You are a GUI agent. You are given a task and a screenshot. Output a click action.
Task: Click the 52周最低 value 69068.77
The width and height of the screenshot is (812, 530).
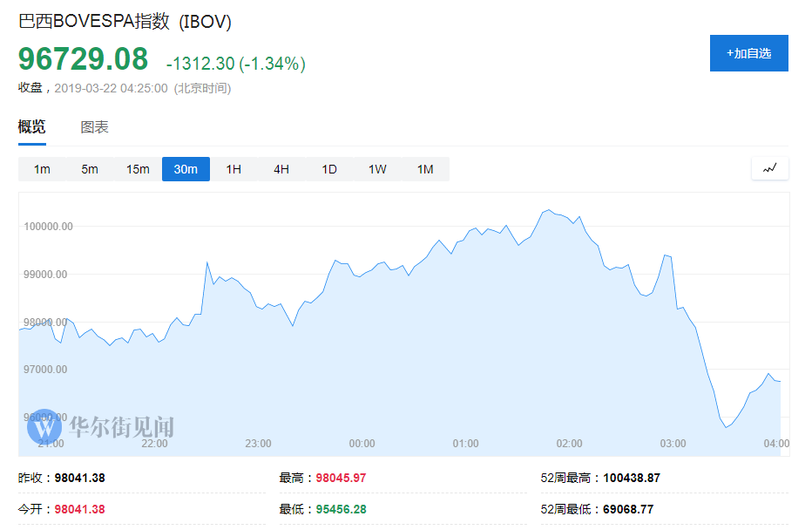click(628, 510)
